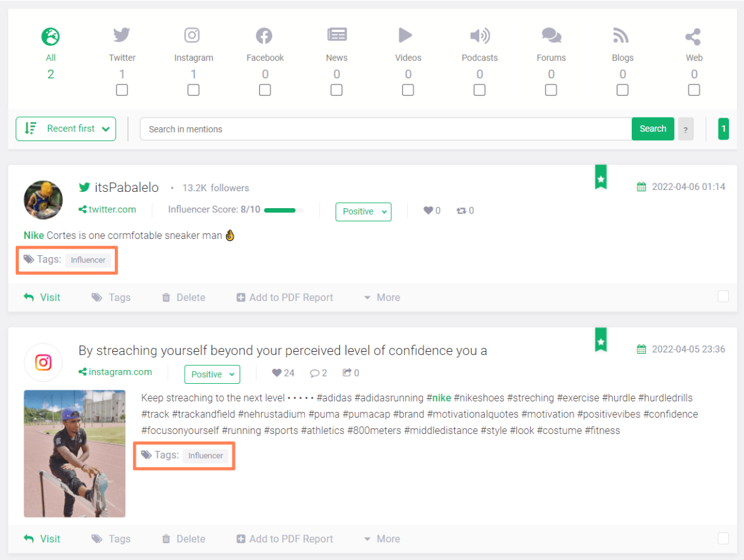Screen dimensions: 744x560
Task: Enable the Twitter source checkbox
Action: point(122,90)
